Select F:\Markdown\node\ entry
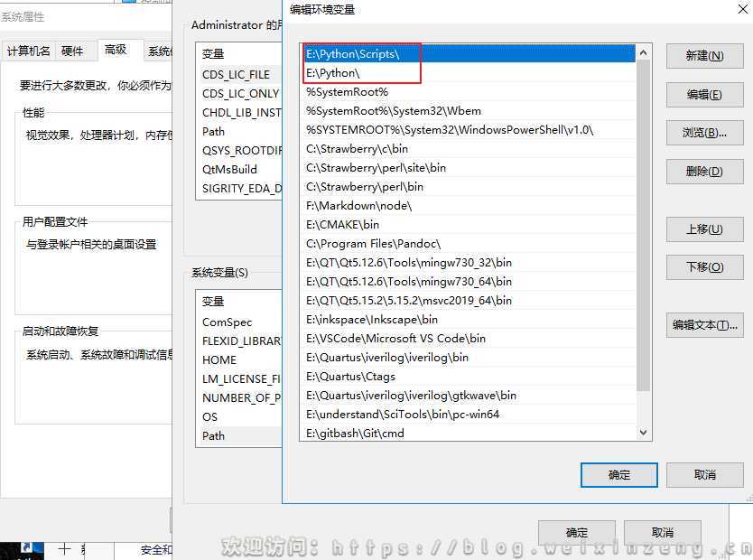This screenshot has width=753, height=560. click(469, 206)
